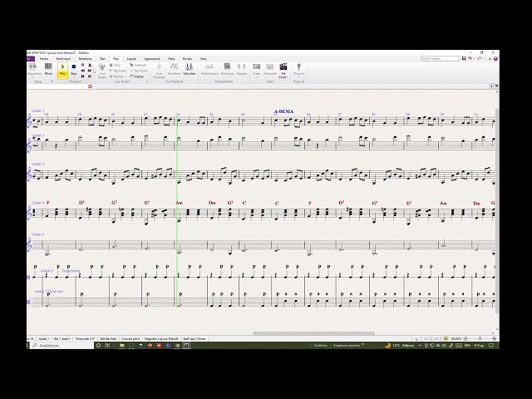The height and width of the screenshot is (399, 532).
Task: Open the Mixer panel
Action: pos(48,69)
